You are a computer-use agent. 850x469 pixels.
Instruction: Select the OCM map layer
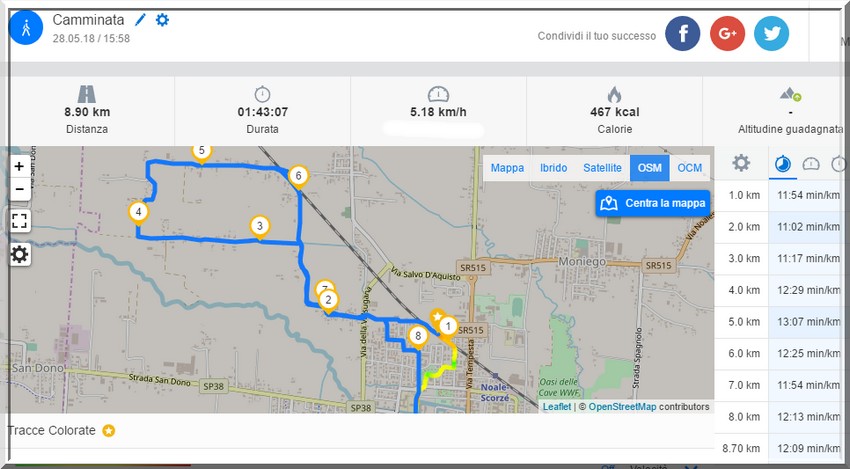tap(689, 168)
